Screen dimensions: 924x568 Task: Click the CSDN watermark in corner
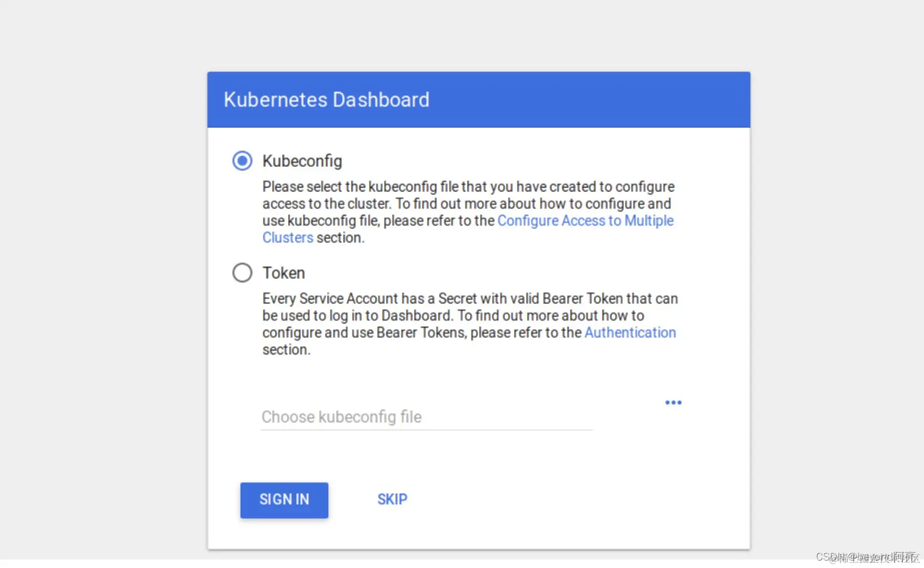(866, 557)
